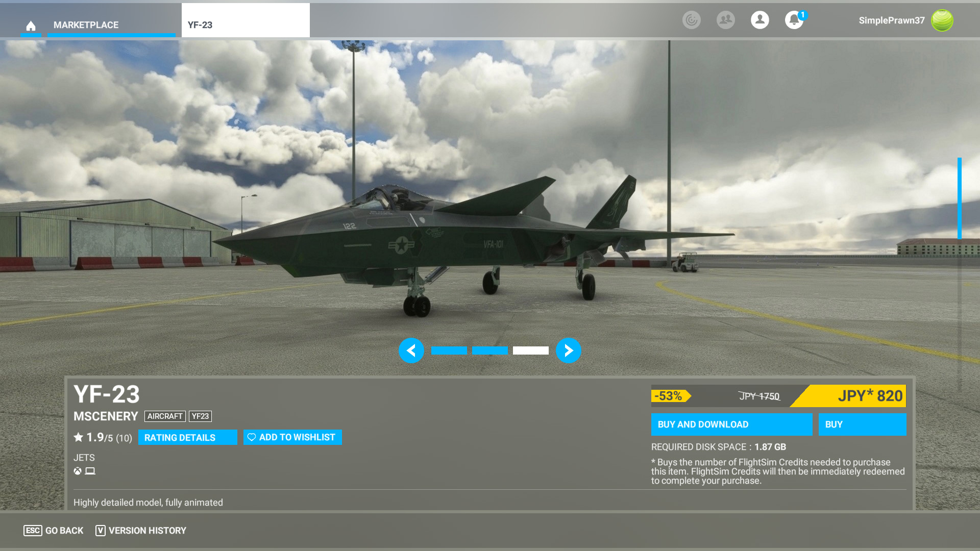The image size is (980, 551).
Task: Select the YF-23 tab
Action: tap(245, 24)
